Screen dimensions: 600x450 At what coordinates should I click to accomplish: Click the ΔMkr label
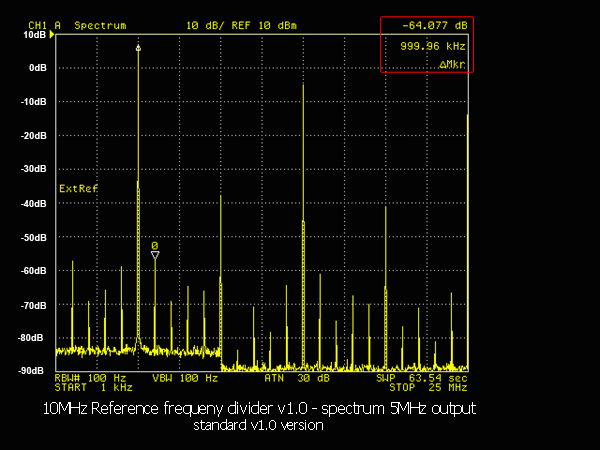click(452, 65)
